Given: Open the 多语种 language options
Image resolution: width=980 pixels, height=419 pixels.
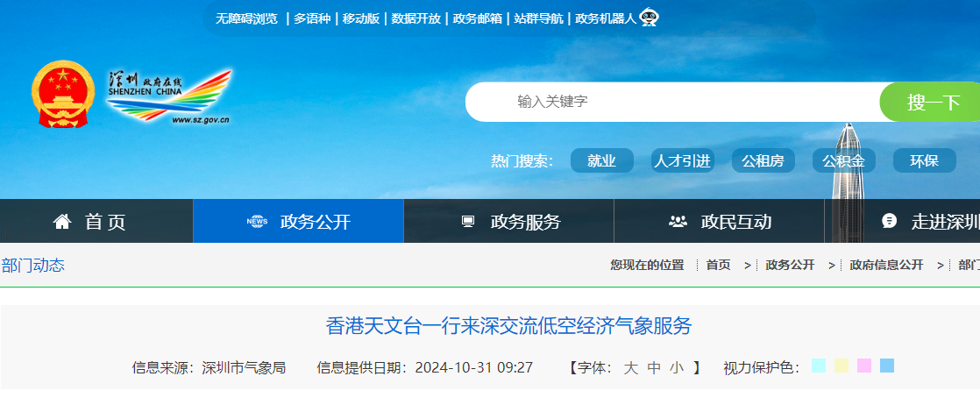Looking at the screenshot, I should [x=312, y=18].
